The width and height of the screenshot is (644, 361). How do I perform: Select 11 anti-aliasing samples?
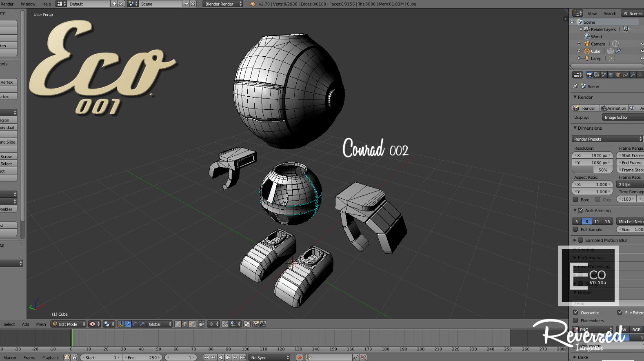coord(597,221)
